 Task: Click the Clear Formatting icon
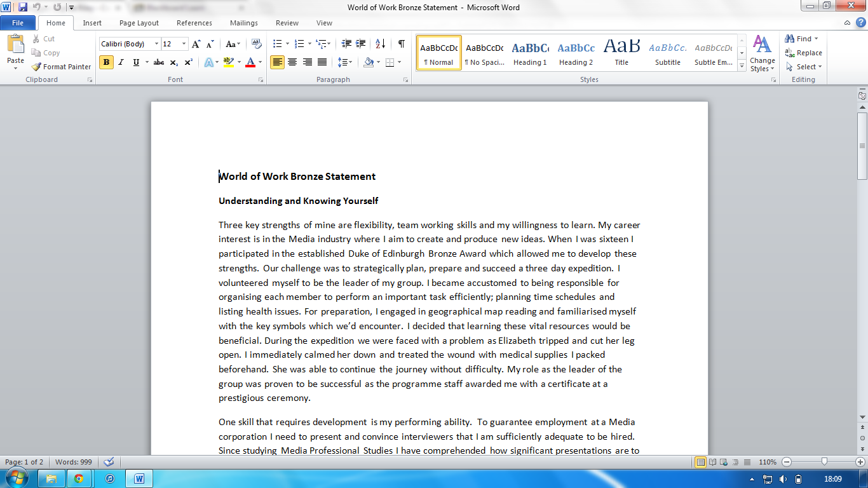[x=257, y=44]
